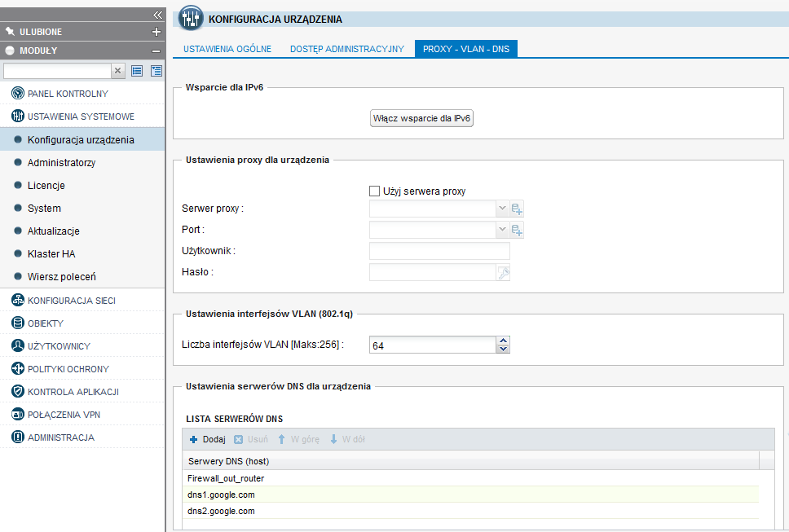Viewport: 789px width, 532px height.
Task: Select Firewall_out_router DNS entry
Action: click(471, 478)
